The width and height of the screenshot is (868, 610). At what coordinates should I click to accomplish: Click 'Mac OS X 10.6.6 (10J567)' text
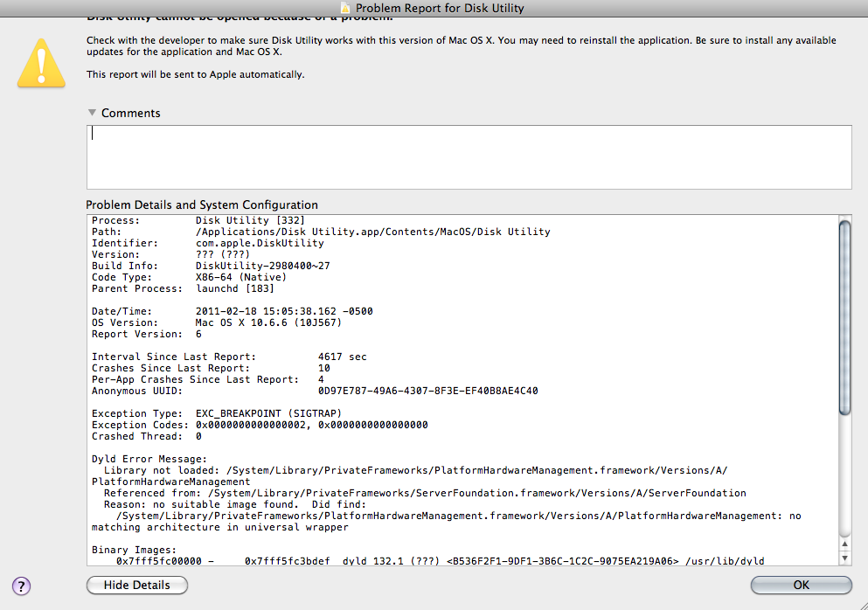[268, 322]
